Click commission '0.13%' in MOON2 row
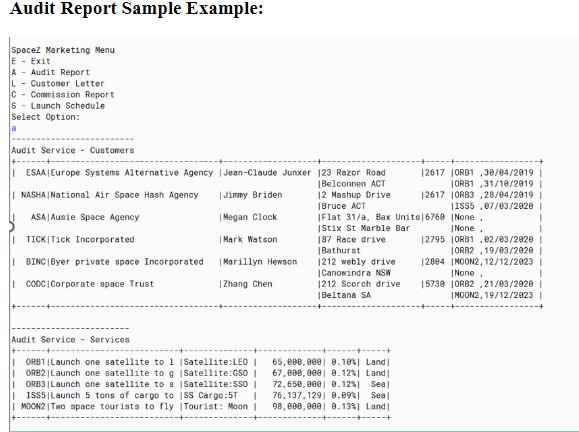The width and height of the screenshot is (579, 432). click(343, 407)
